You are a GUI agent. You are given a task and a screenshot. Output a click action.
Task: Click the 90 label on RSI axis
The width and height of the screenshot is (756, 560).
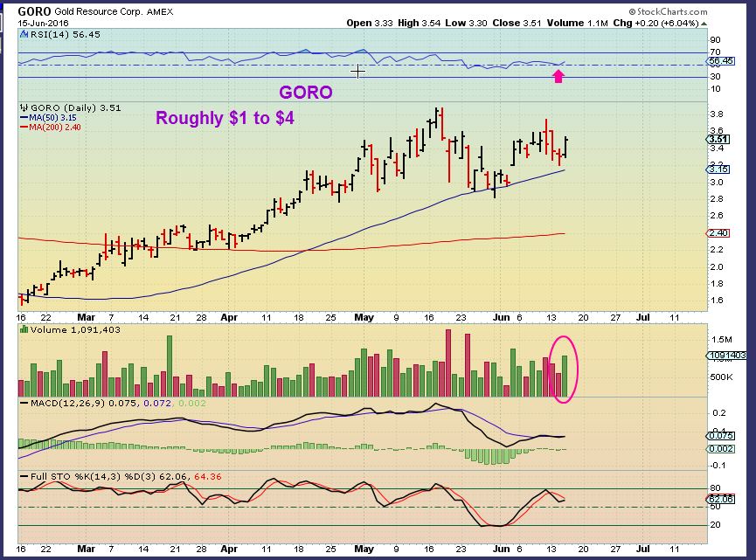(x=716, y=40)
